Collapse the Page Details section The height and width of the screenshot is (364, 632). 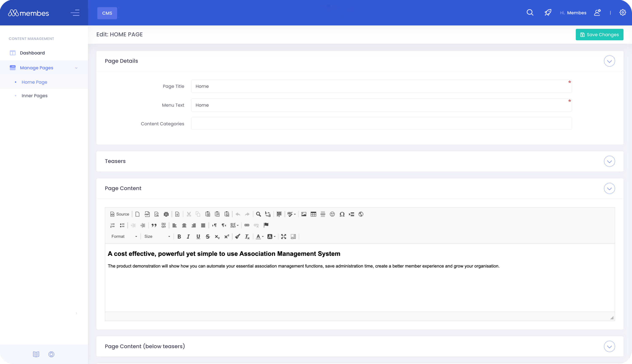pos(609,61)
